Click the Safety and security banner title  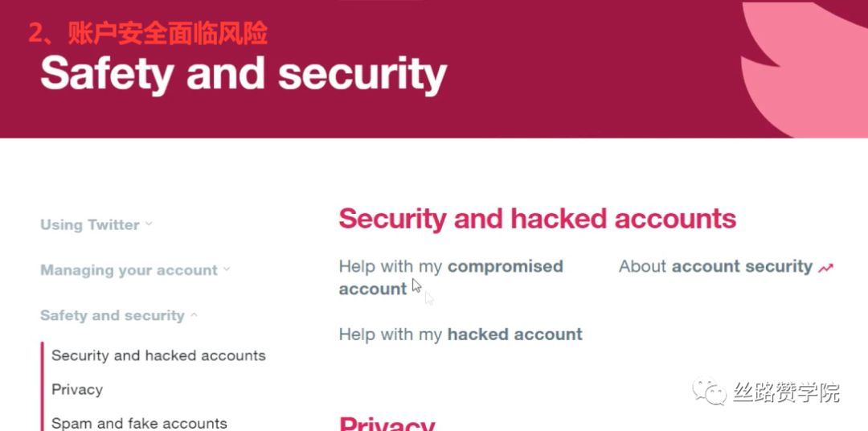click(x=244, y=74)
